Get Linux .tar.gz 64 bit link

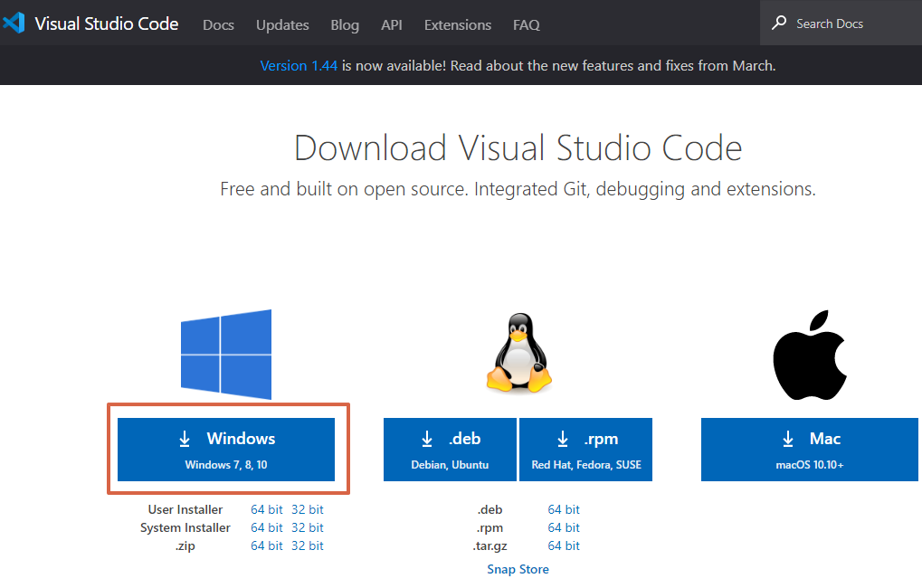pyautogui.click(x=564, y=545)
